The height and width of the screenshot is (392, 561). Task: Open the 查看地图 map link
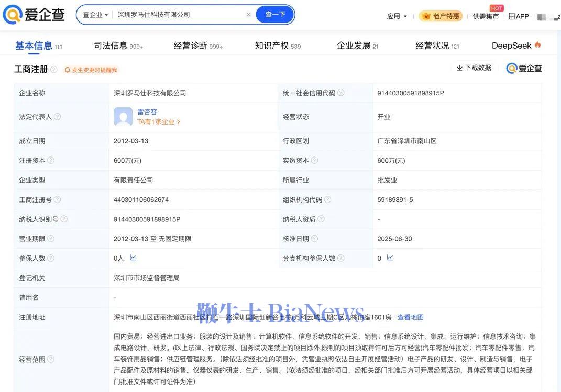(x=410, y=317)
